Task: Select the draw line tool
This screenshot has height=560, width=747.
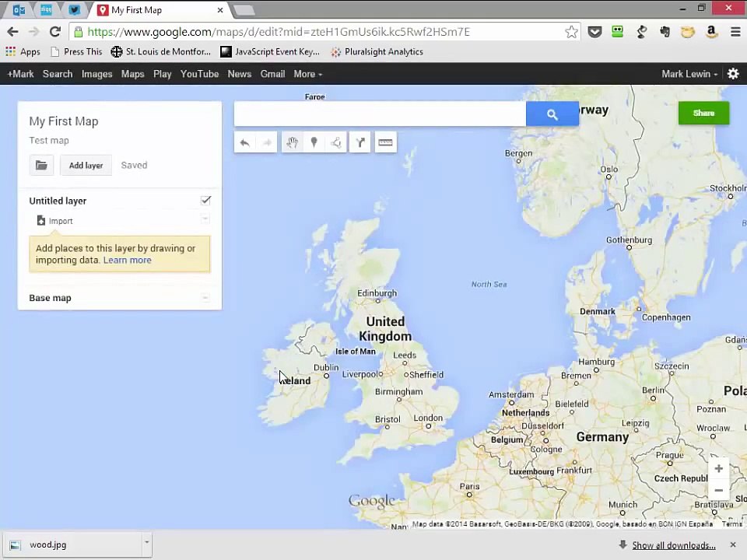Action: pos(336,142)
